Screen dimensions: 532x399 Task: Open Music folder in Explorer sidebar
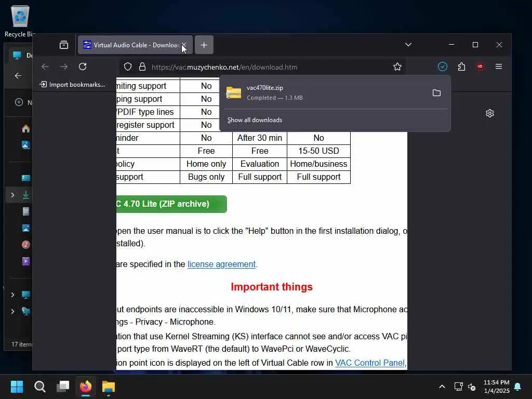[26, 244]
